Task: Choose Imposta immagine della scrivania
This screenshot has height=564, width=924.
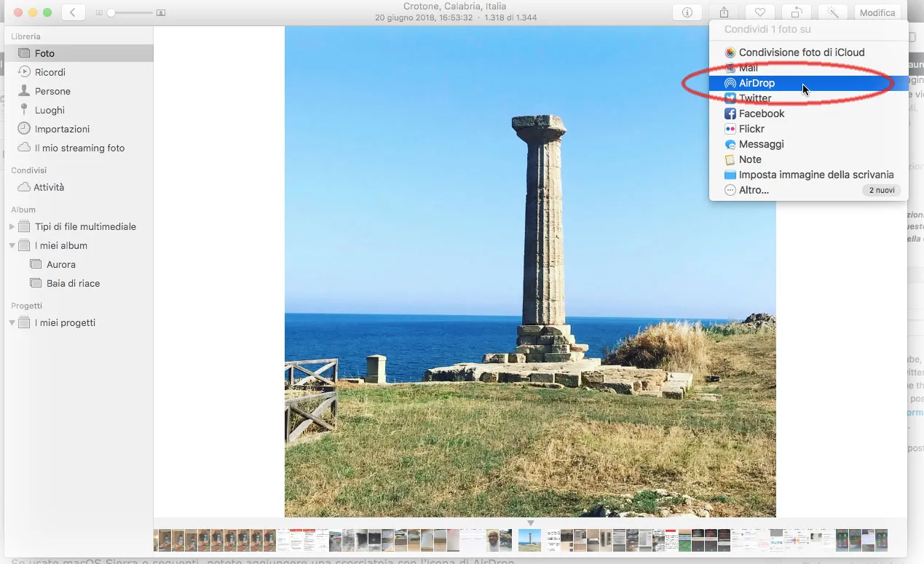Action: (x=816, y=175)
